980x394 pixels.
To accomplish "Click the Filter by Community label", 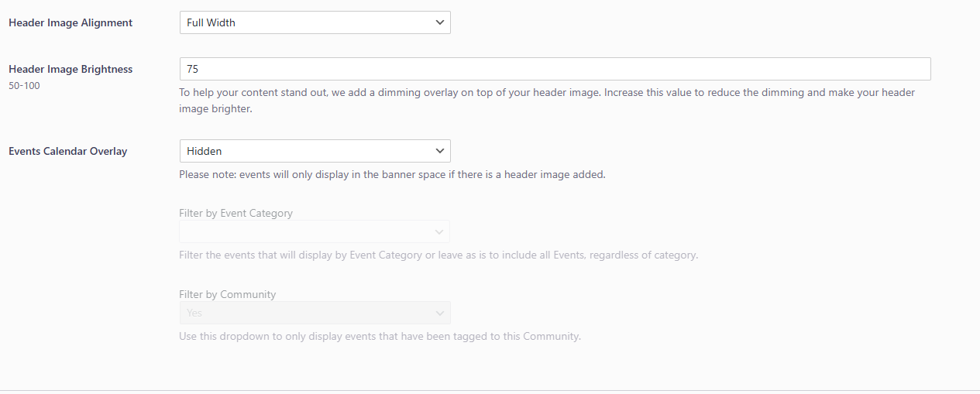I will (x=227, y=294).
